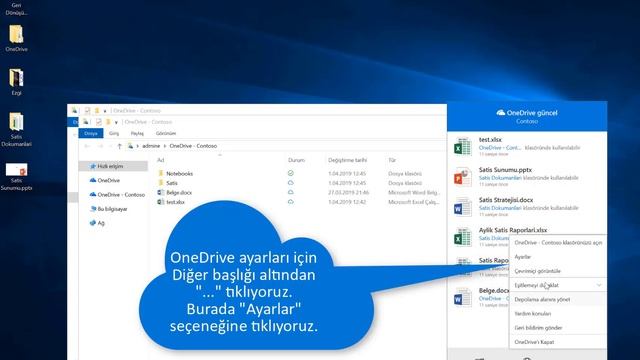Click the Ağ network icon in sidebar
Screen dimensions: 640x360
93,223
